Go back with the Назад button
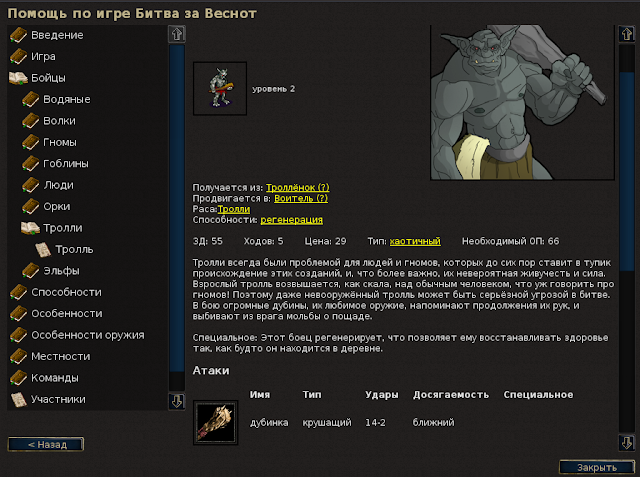The image size is (640, 477). [x=46, y=444]
